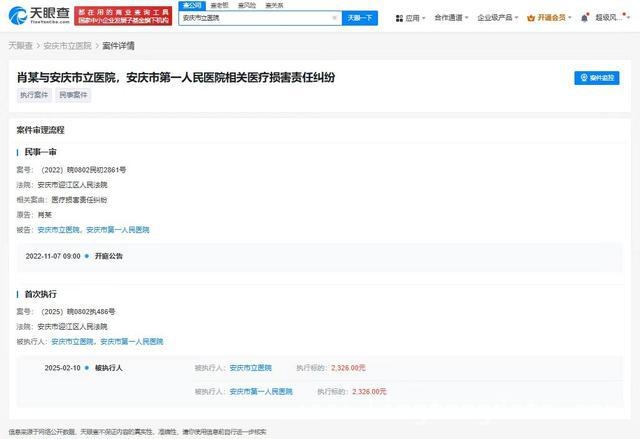Click the 开庭公告 timeline entry

109,256
